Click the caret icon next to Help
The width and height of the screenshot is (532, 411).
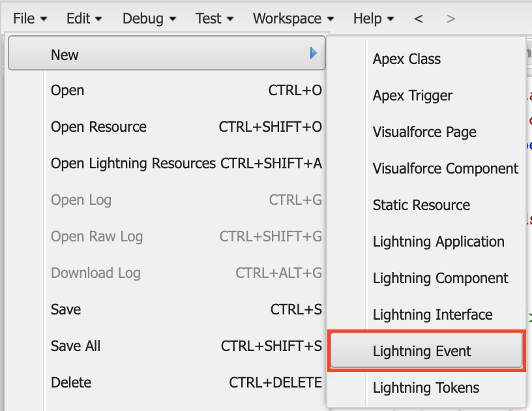click(391, 19)
